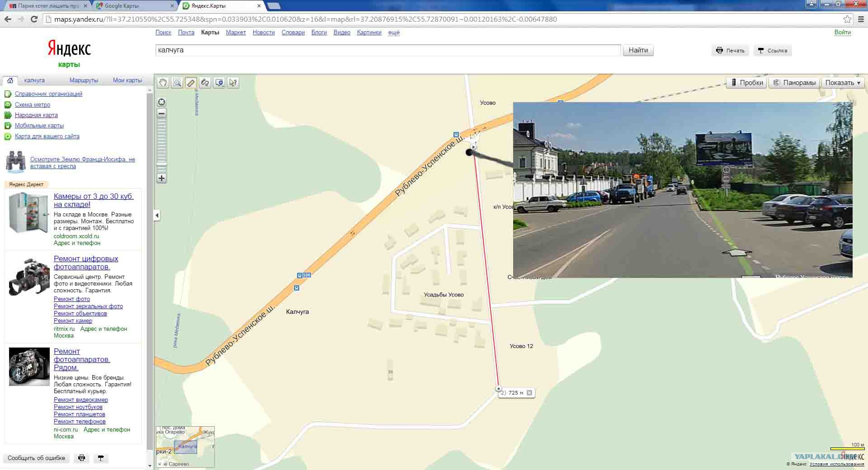
Task: Switch to the Google Карты tab
Action: click(134, 6)
